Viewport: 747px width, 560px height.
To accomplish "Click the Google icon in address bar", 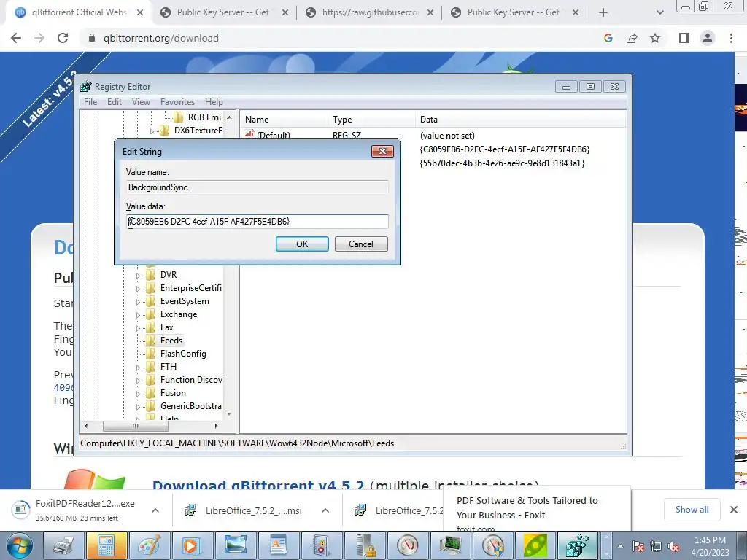I will pyautogui.click(x=608, y=38).
